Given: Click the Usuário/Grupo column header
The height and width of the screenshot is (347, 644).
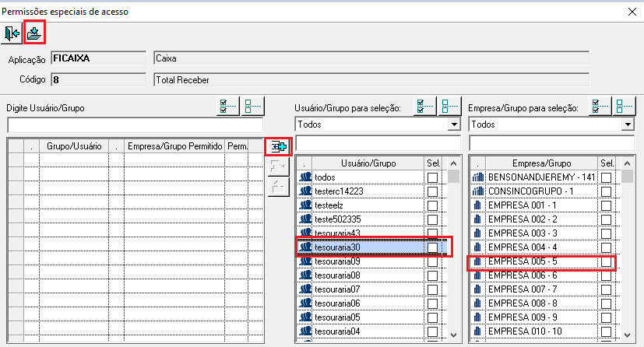Looking at the screenshot, I should [368, 163].
